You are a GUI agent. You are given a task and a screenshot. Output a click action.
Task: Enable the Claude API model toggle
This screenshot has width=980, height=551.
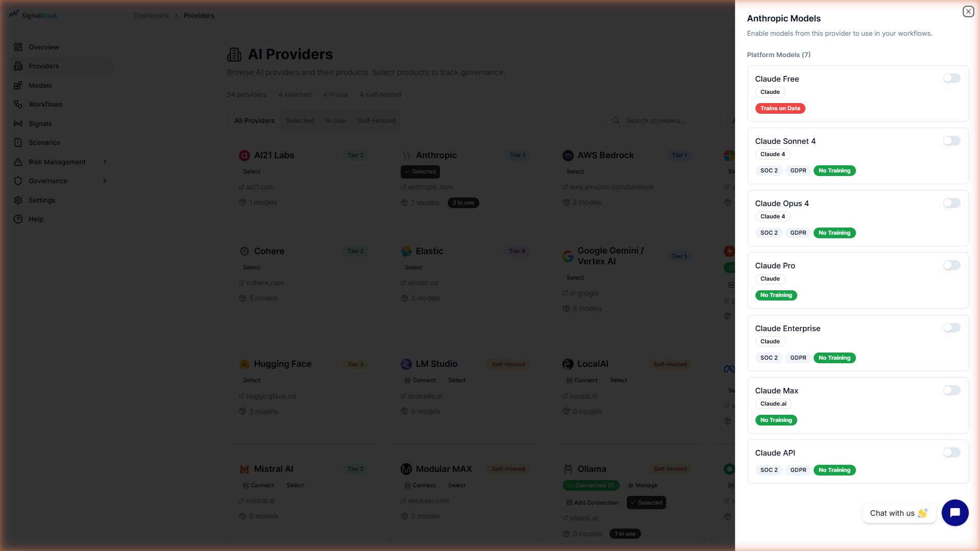click(951, 453)
